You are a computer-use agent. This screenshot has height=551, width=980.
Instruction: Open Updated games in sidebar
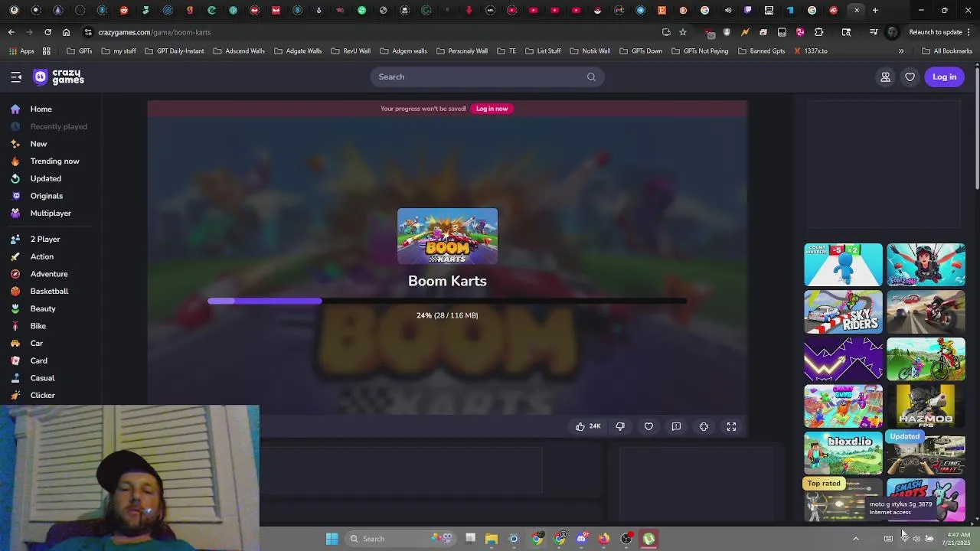click(x=46, y=179)
